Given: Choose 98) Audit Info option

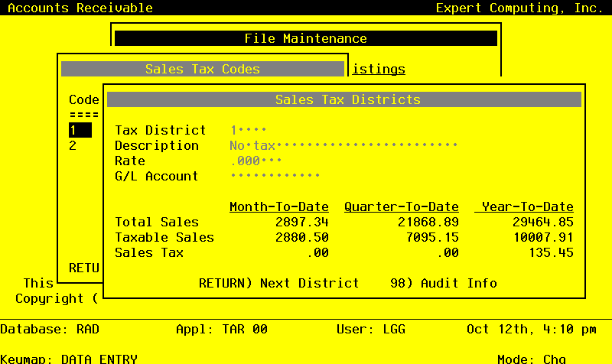Looking at the screenshot, I should [x=444, y=283].
